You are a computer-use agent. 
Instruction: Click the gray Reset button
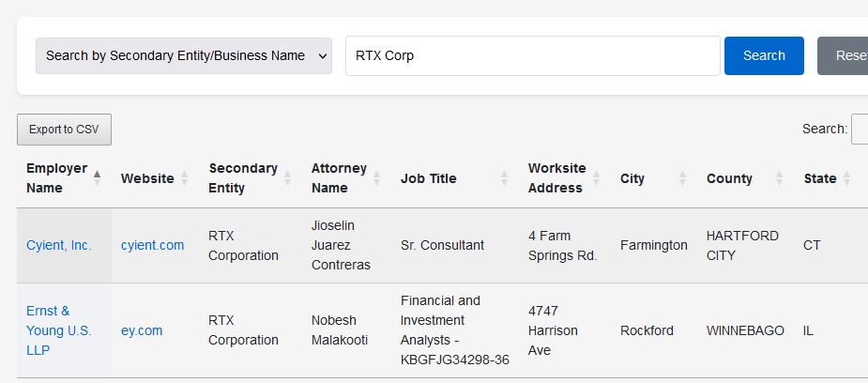pyautogui.click(x=843, y=56)
